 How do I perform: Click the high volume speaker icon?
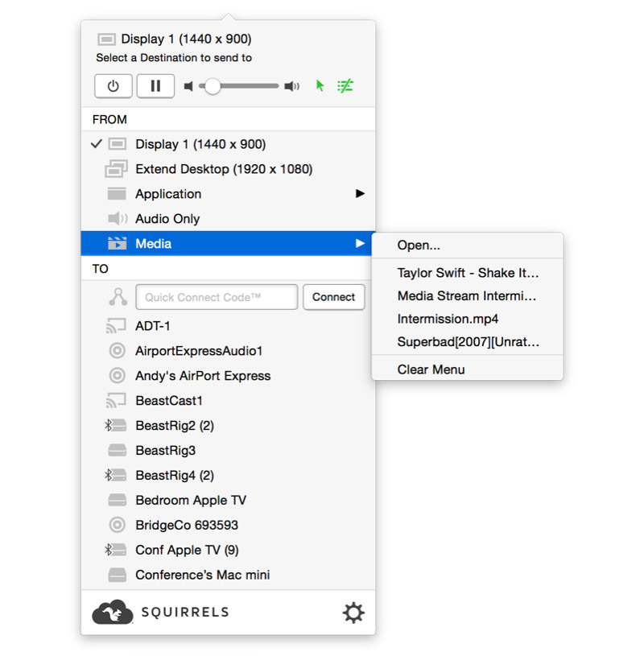pyautogui.click(x=291, y=86)
